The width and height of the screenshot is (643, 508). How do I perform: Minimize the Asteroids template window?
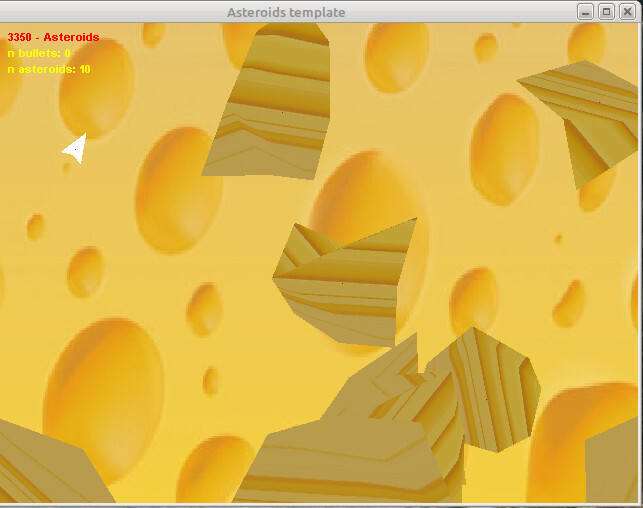[585, 12]
